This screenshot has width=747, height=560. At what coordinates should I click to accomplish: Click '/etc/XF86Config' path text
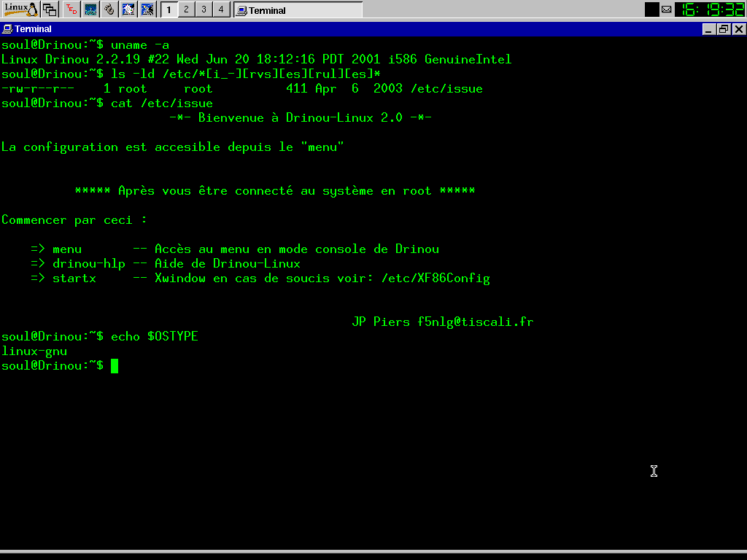(x=436, y=279)
